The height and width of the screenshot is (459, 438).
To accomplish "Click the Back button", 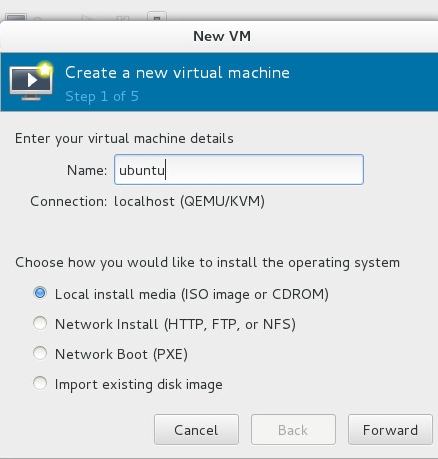I will (x=293, y=430).
